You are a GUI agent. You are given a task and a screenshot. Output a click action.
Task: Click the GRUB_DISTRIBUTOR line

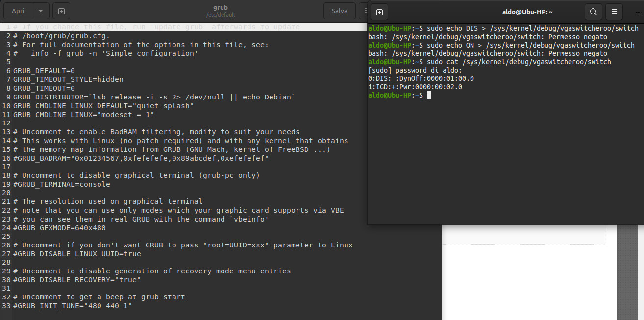pyautogui.click(x=154, y=97)
